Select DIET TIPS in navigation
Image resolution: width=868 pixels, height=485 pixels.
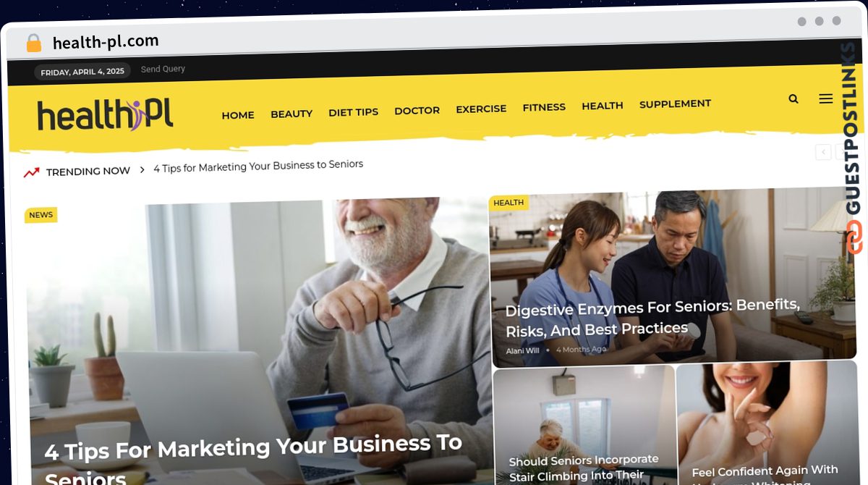coord(353,112)
